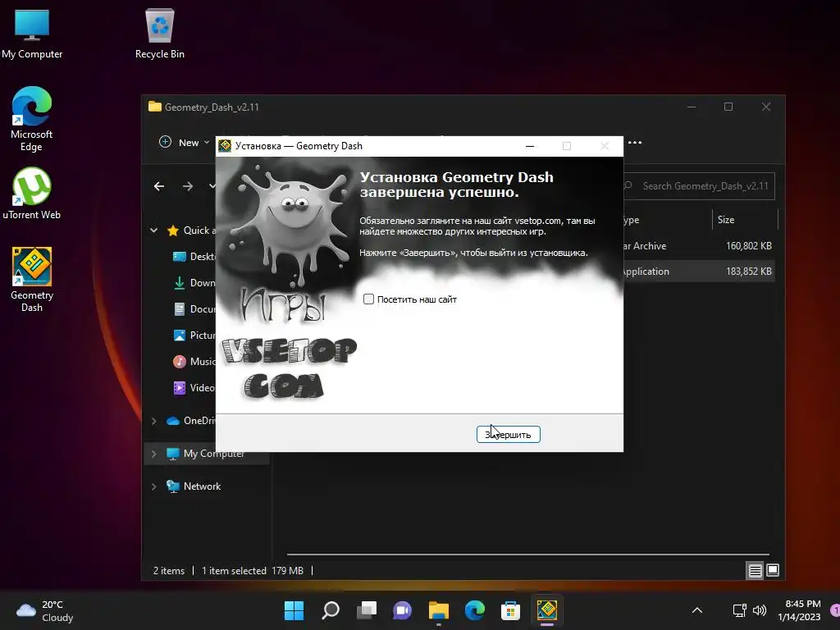
Task: Check the Посетить наш сайт checkbox
Action: tap(368, 299)
